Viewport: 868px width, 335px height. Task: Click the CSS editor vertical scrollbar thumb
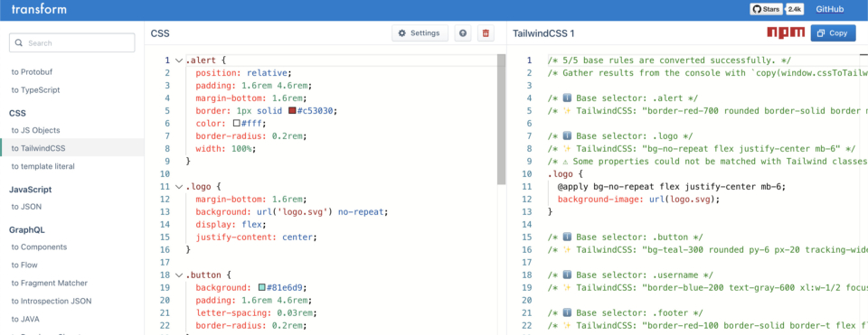[x=501, y=119]
